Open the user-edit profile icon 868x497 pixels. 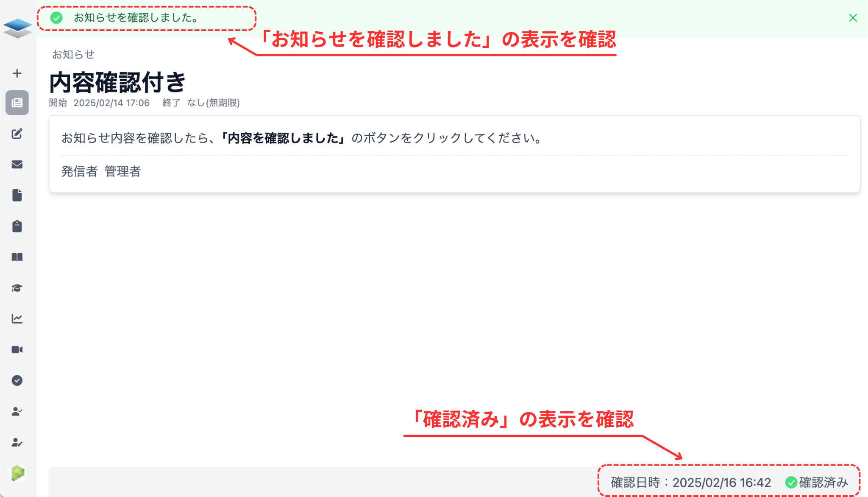pyautogui.click(x=17, y=442)
